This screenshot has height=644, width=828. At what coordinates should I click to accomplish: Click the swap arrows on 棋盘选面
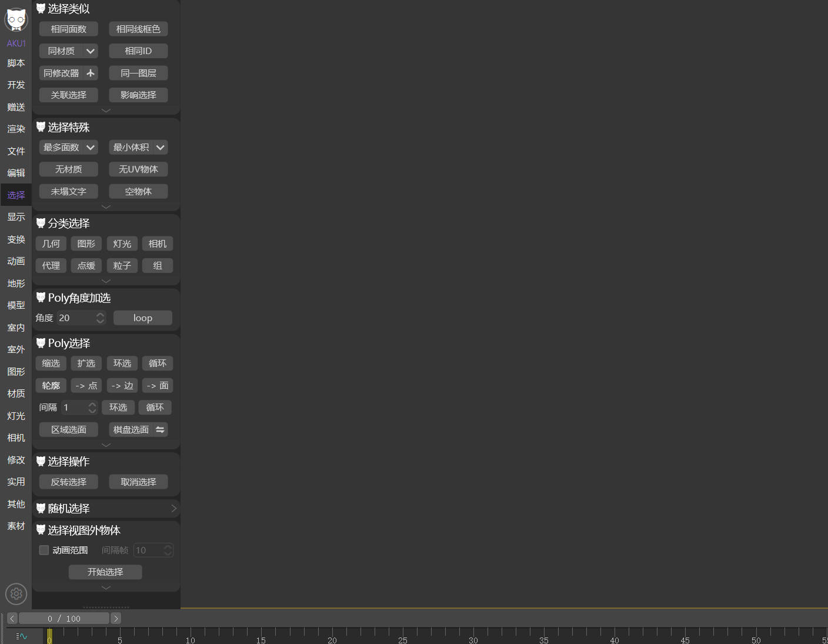[160, 430]
